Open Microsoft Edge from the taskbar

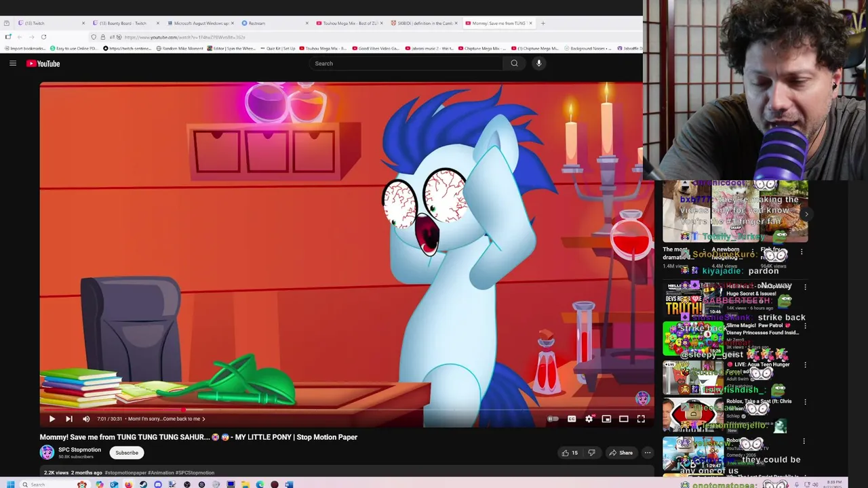pos(260,485)
